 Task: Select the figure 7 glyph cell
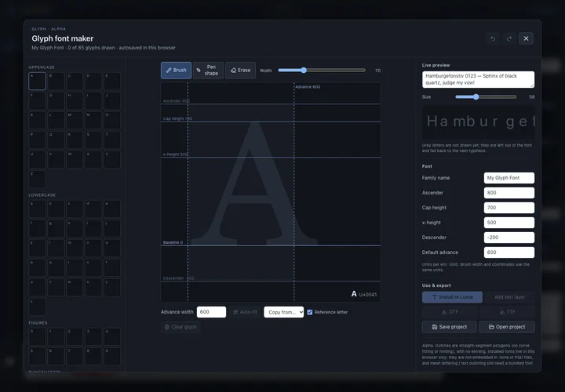(x=75, y=356)
